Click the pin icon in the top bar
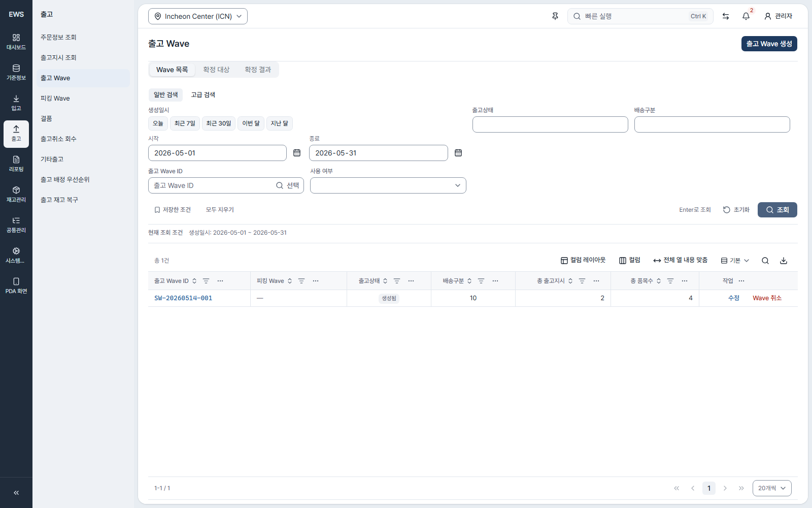This screenshot has height=508, width=812. click(555, 16)
